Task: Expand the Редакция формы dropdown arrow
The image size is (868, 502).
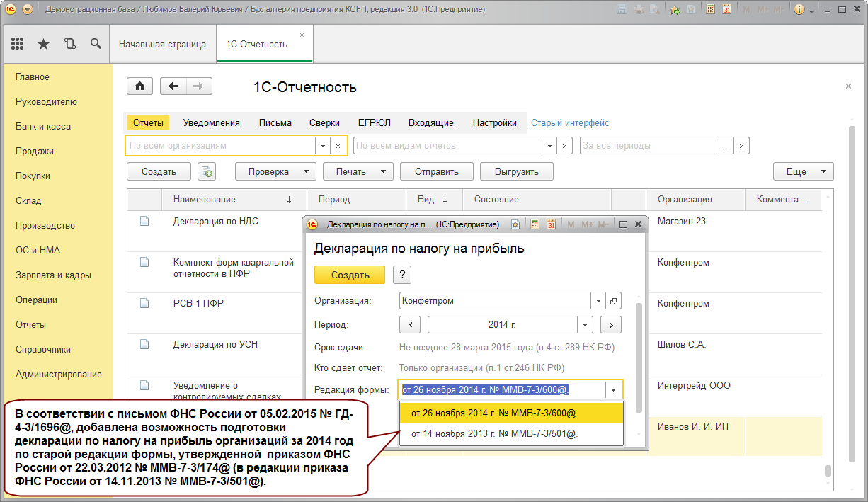Action: [x=614, y=389]
